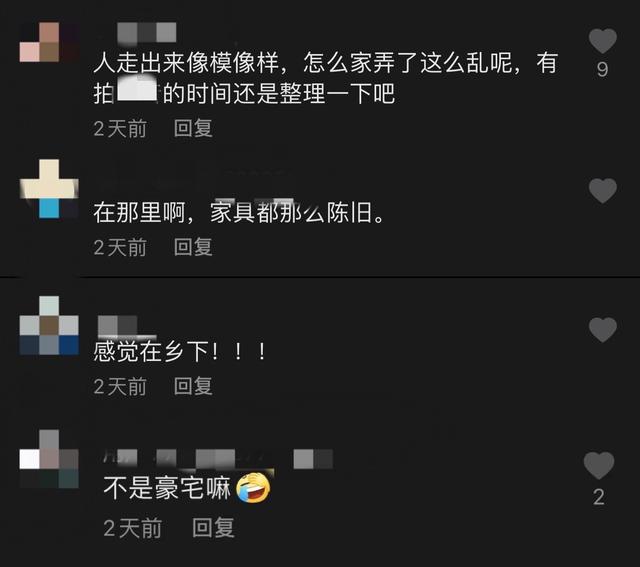
Task: Open the username above '人走出来像模像样'
Action: pos(147,33)
